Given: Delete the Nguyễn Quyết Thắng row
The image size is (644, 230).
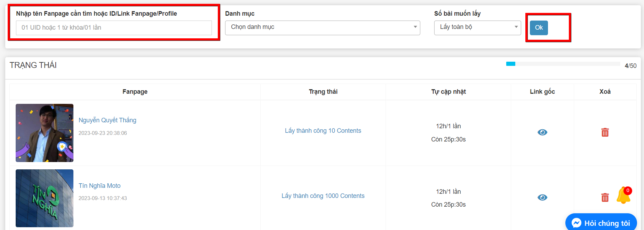Looking at the screenshot, I should [x=605, y=132].
